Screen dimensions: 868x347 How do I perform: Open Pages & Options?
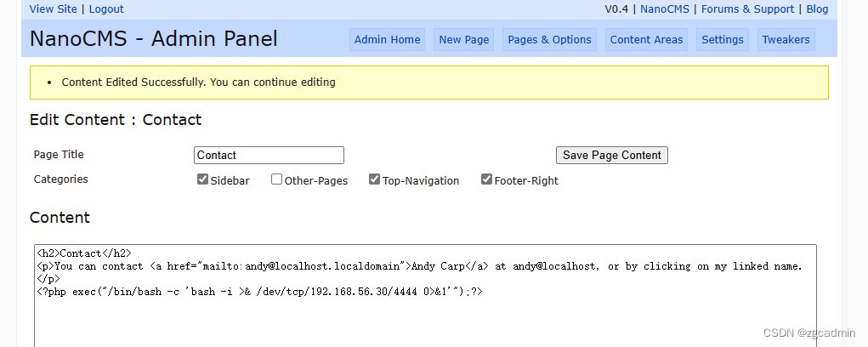550,40
